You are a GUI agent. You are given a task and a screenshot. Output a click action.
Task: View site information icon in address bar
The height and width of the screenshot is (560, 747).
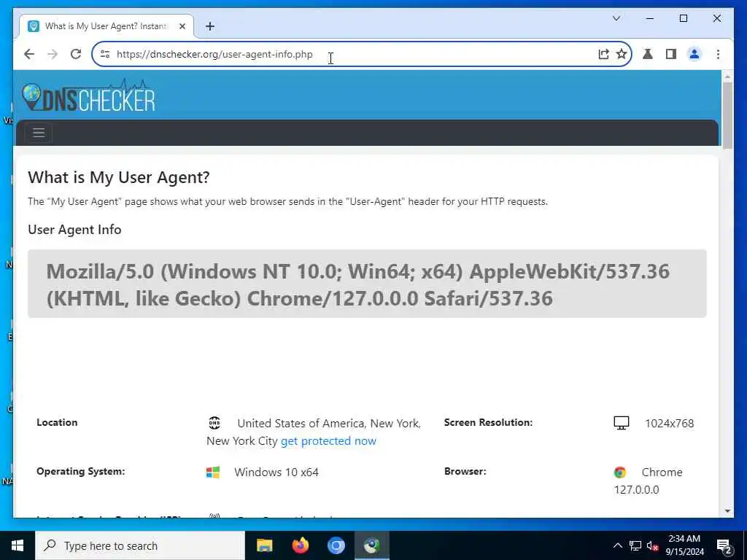105,54
